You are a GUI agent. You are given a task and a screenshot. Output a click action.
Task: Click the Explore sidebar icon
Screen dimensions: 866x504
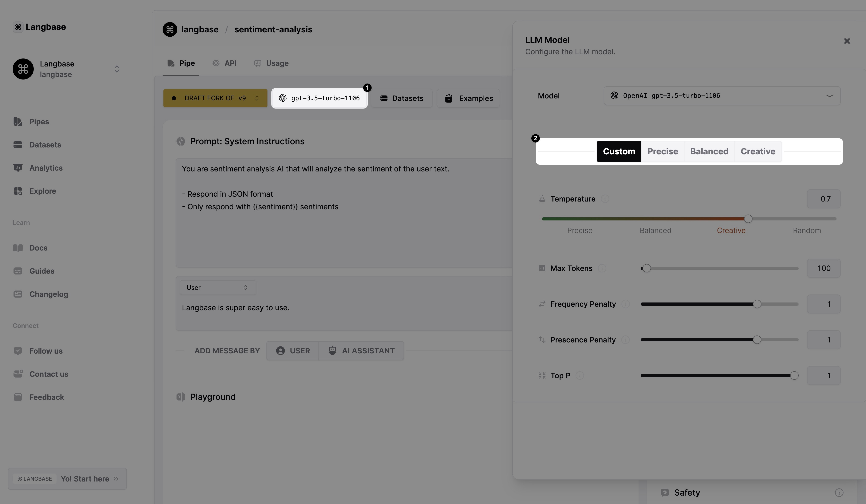pyautogui.click(x=17, y=191)
